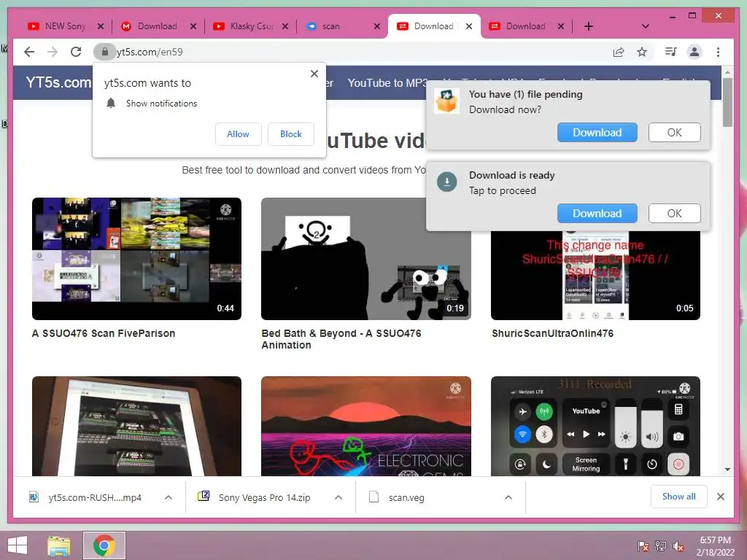Click Download in Download is ready popup
Viewport: 747px width, 560px height.
pos(597,214)
